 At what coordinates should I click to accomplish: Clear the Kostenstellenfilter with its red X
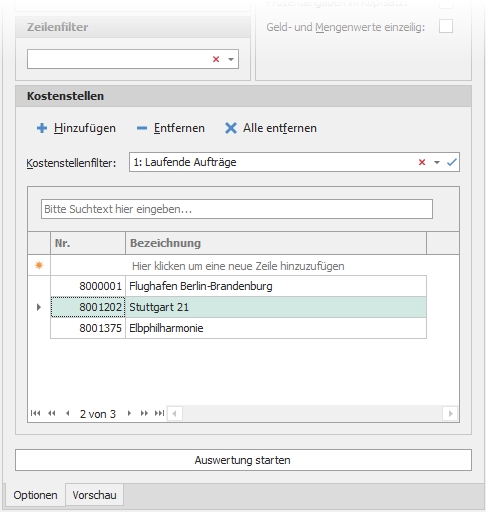coord(422,162)
